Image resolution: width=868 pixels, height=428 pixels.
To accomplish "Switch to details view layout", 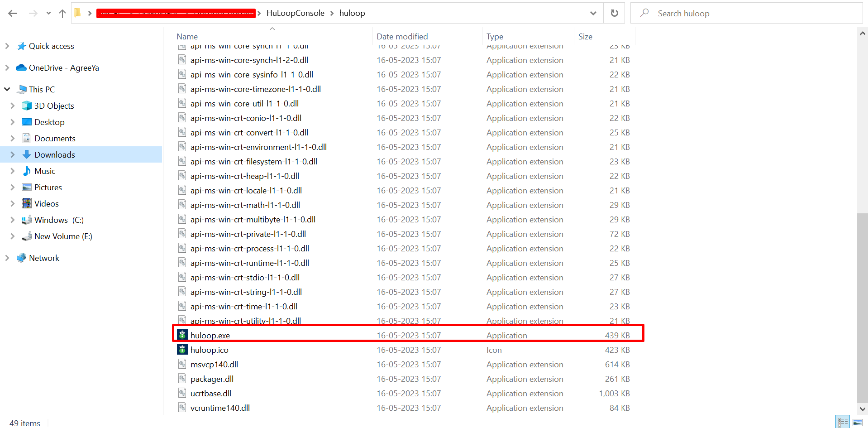I will tap(843, 422).
